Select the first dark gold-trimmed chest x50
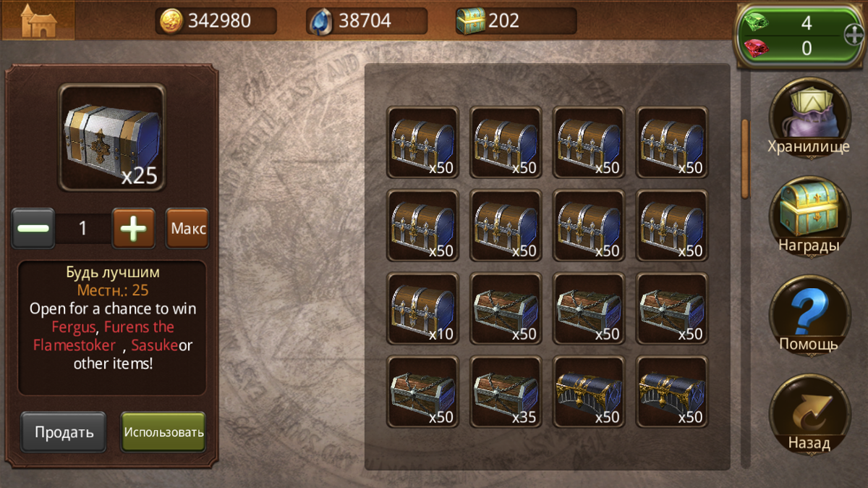 point(589,392)
